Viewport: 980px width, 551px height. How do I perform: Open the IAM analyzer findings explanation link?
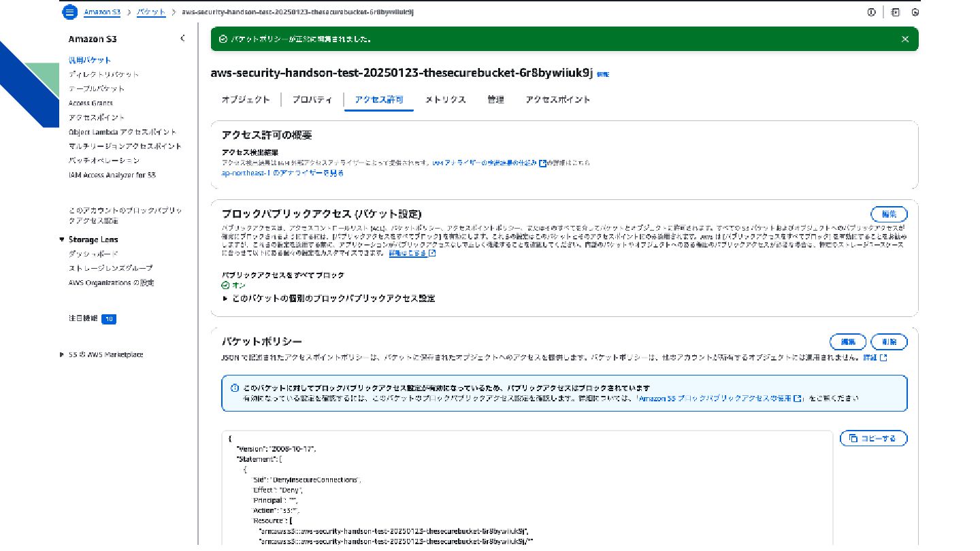(x=489, y=163)
